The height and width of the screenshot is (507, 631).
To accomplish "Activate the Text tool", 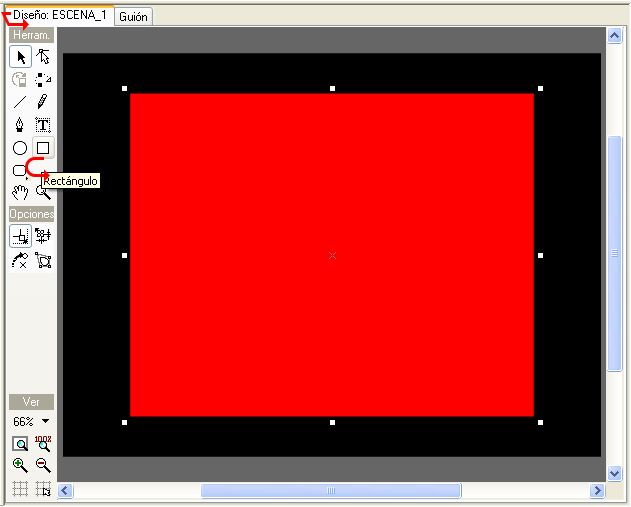I will 43,125.
